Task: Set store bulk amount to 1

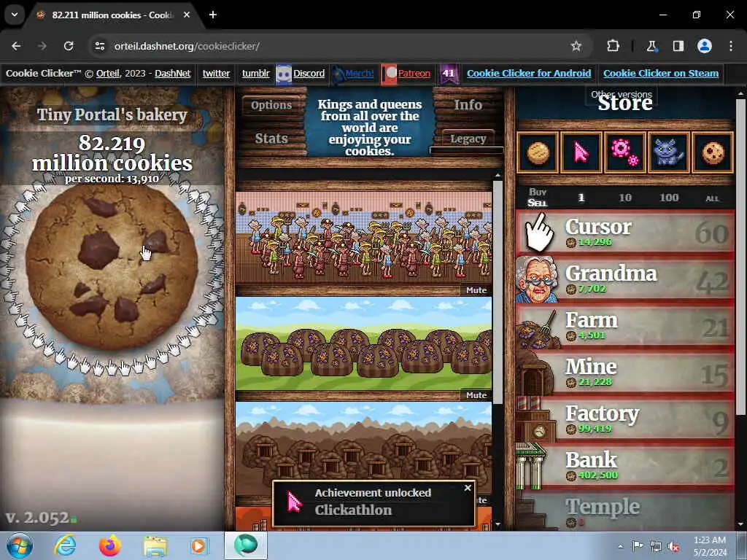Action: point(581,198)
